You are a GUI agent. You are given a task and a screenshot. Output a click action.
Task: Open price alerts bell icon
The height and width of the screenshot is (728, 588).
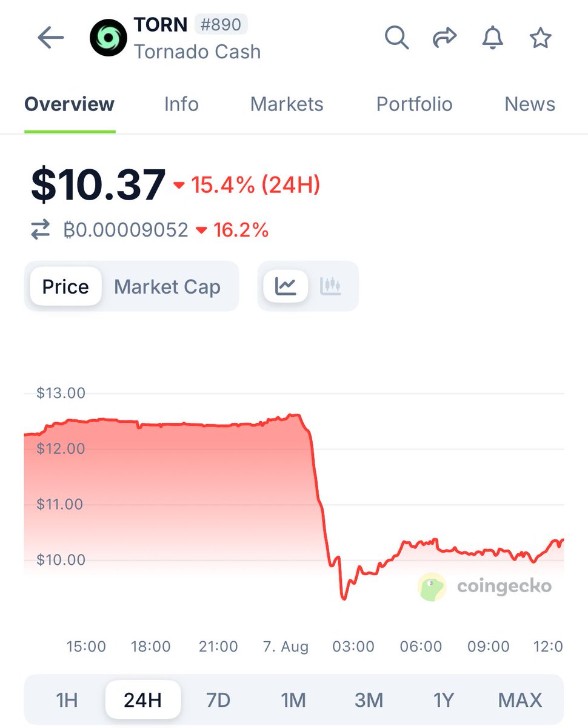(492, 38)
